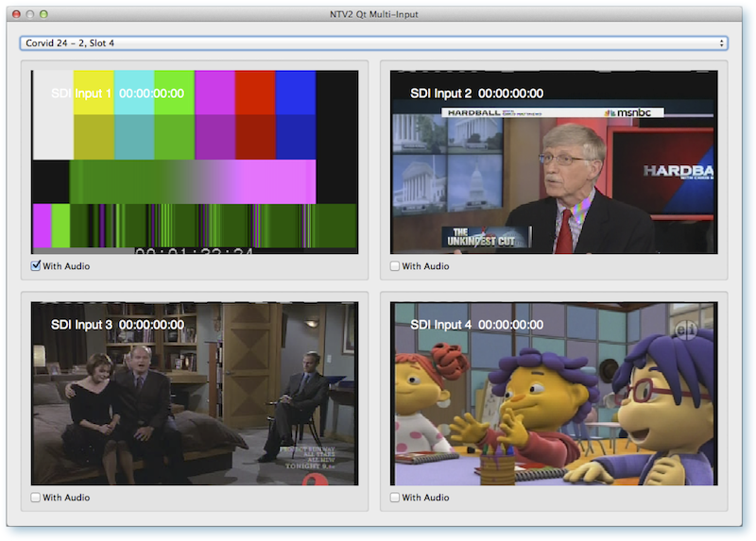Click the SDI Input 3 timecode label

pyautogui.click(x=151, y=325)
